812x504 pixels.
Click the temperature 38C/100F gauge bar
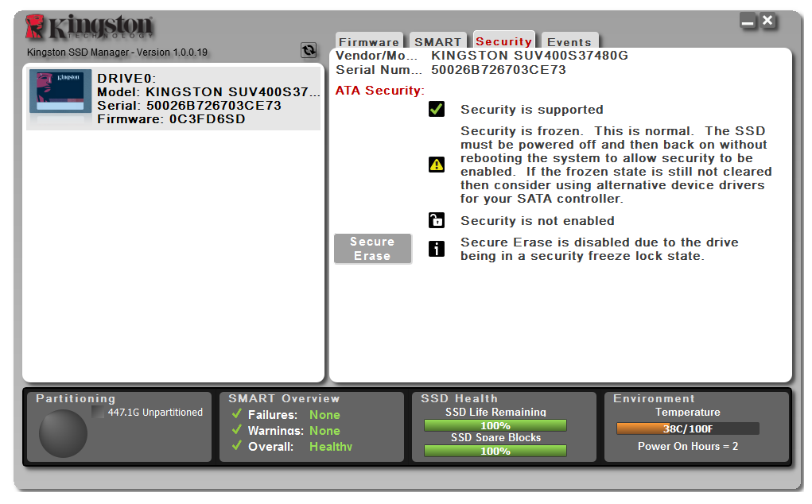click(x=688, y=428)
